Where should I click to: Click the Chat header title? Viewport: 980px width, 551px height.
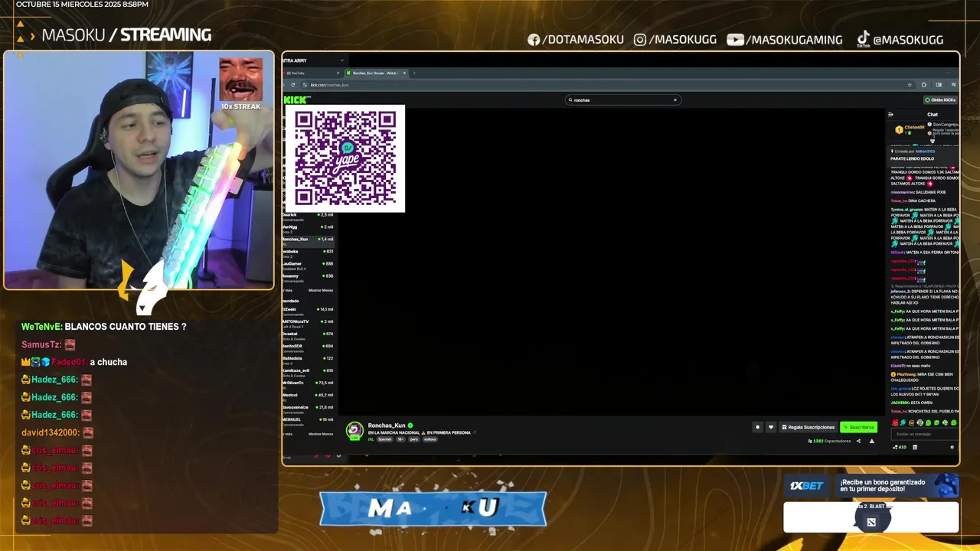coord(933,115)
